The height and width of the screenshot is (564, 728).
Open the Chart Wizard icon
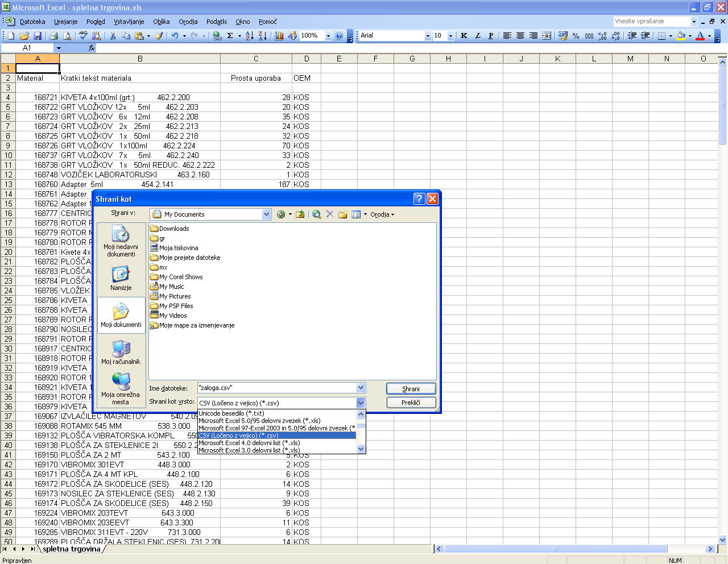[279, 36]
